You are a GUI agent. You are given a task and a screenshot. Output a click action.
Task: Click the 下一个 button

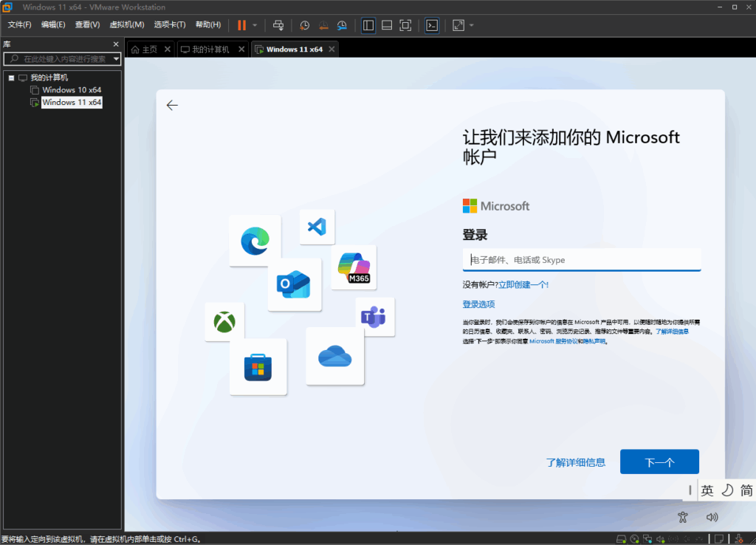pos(659,462)
